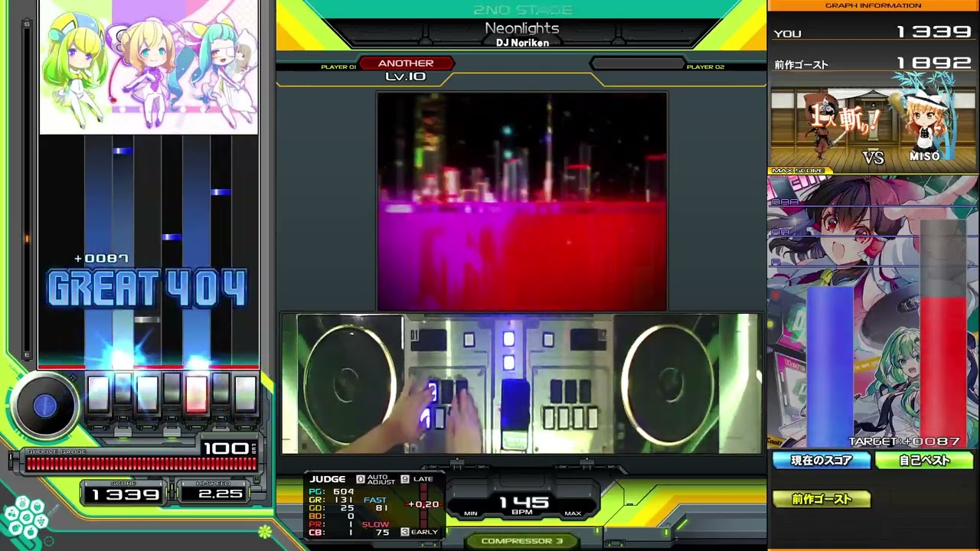Click the CB: 1 judge row
980x551 pixels.
pos(332,533)
